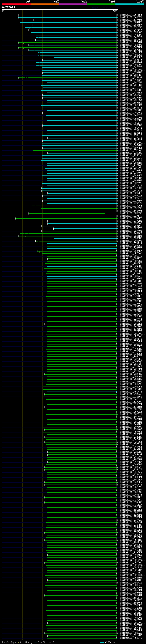Click the green alignment bar for UniRef100_Q7XYK0
Screen dimensions: 146x644
[66, 218]
